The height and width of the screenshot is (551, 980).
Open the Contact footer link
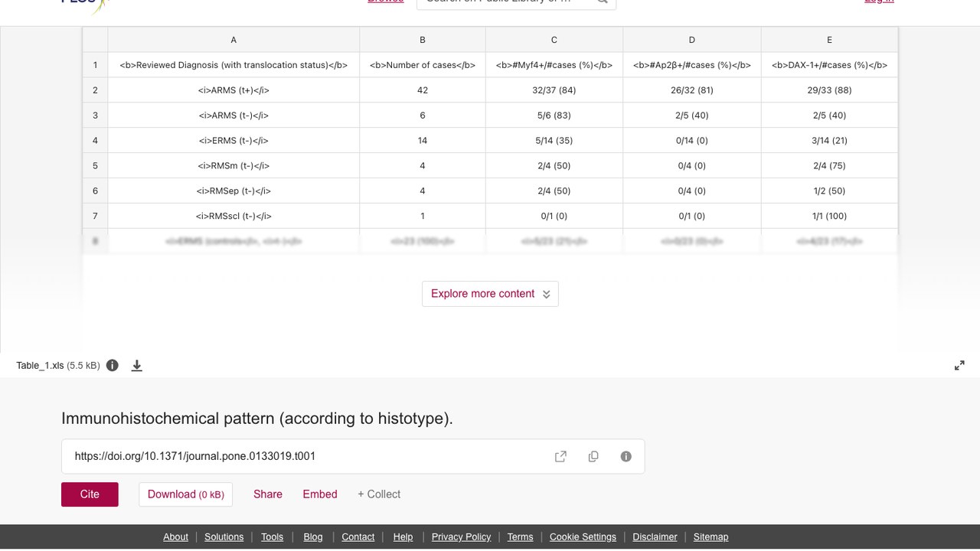358,537
